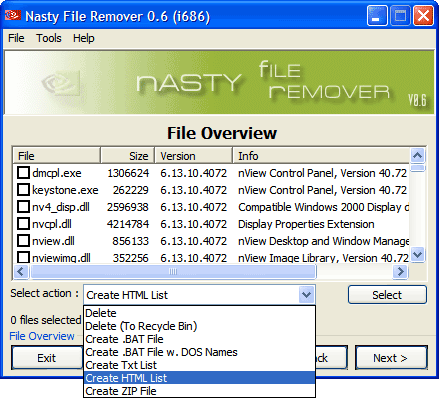The width and height of the screenshot is (439, 398).
Task: Minimize the Nasty File Remover window
Action: (377, 15)
